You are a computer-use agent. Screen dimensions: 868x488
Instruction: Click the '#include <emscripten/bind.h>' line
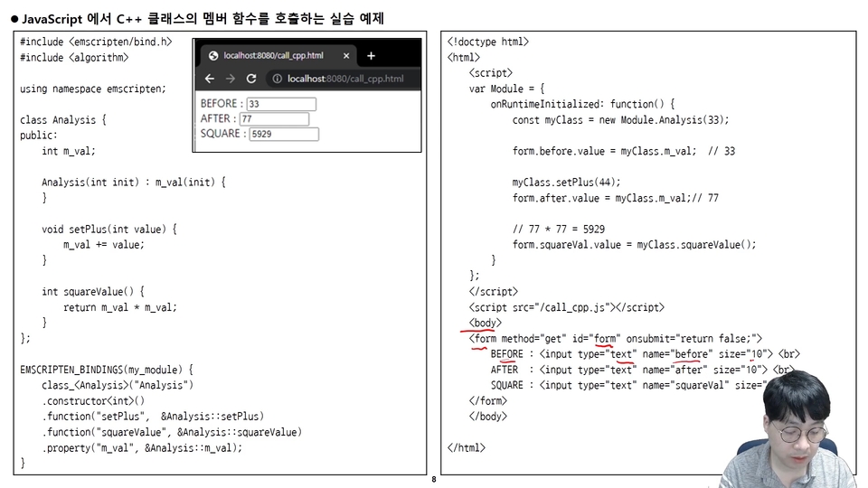[x=96, y=42]
